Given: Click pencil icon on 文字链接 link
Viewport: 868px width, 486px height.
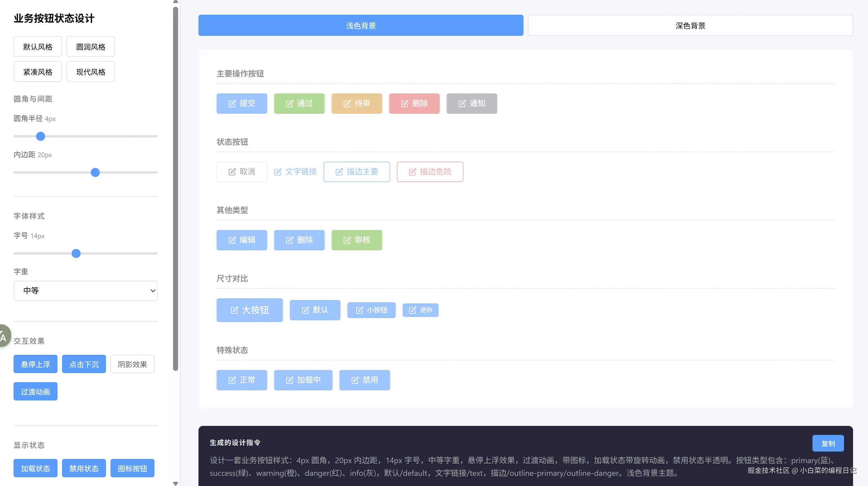Looking at the screenshot, I should [x=278, y=172].
